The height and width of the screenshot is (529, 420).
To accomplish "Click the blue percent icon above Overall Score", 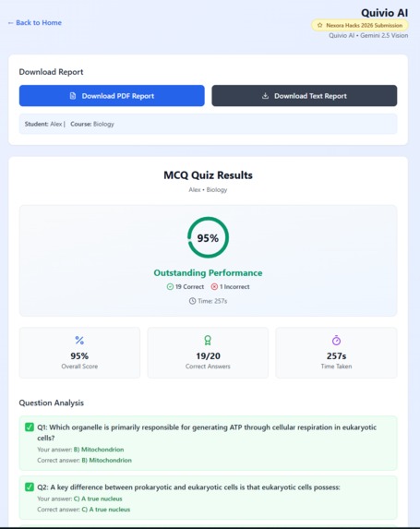I will tap(79, 340).
